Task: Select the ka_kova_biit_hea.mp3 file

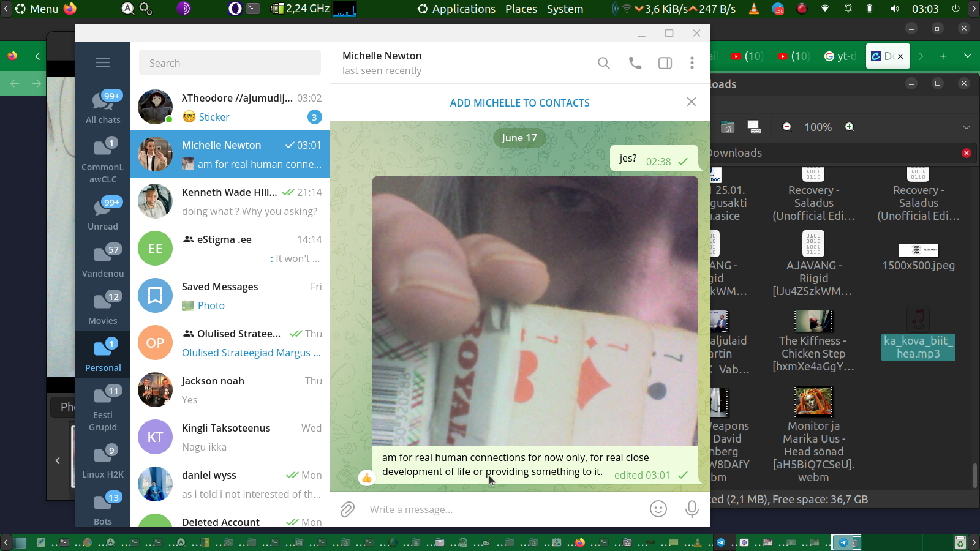Action: [918, 334]
